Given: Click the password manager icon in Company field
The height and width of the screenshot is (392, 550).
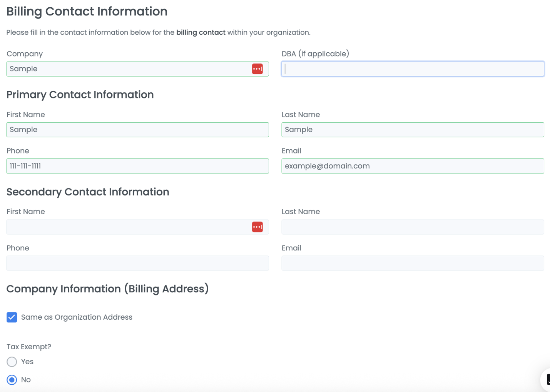Looking at the screenshot, I should pos(257,69).
